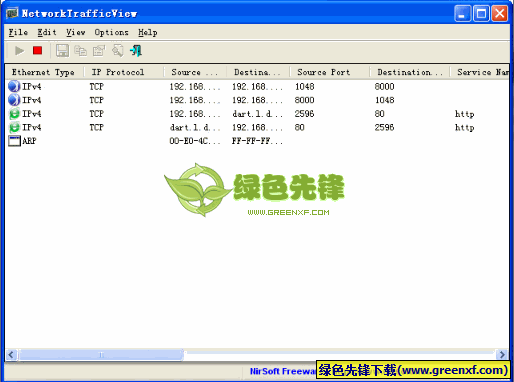Click the Exit toolbar icon
Screen dimensions: 514x382
(136, 51)
